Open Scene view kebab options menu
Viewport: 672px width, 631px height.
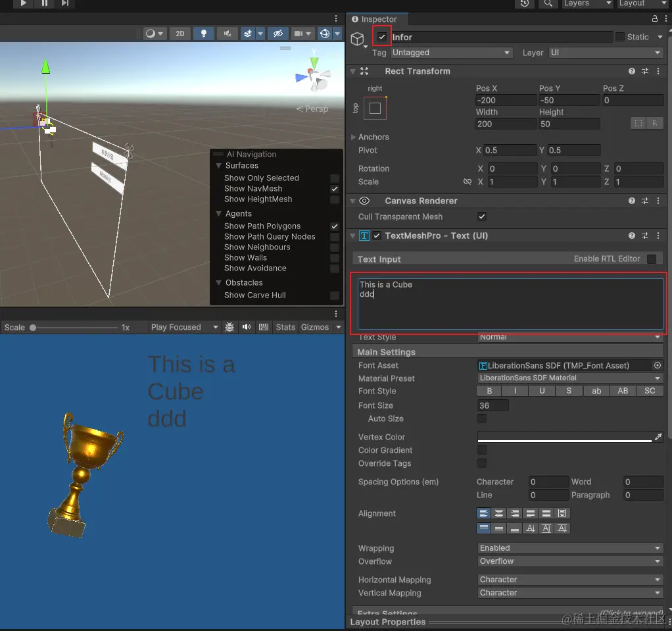pyautogui.click(x=336, y=18)
